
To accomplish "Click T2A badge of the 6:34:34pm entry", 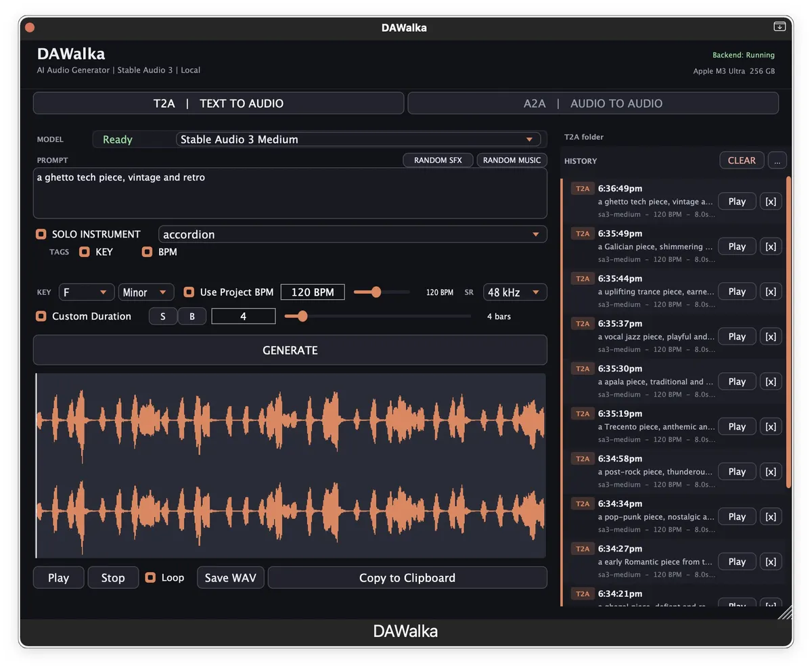I will [x=583, y=504].
